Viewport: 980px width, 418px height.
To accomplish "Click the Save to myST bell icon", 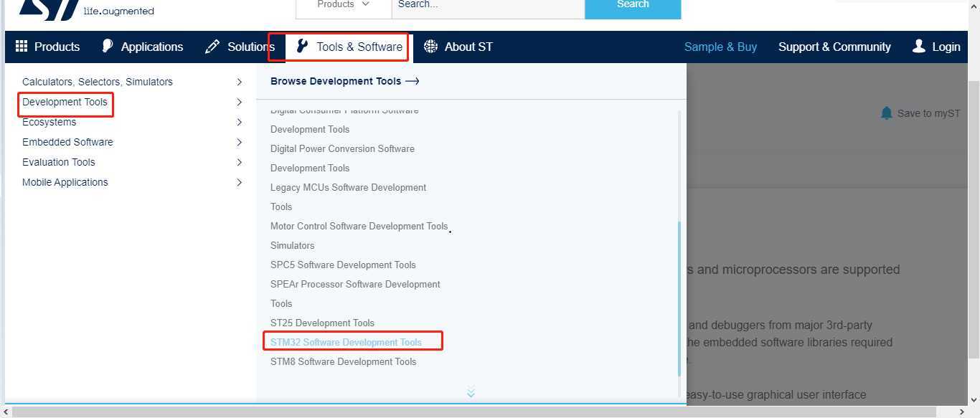I will point(887,113).
